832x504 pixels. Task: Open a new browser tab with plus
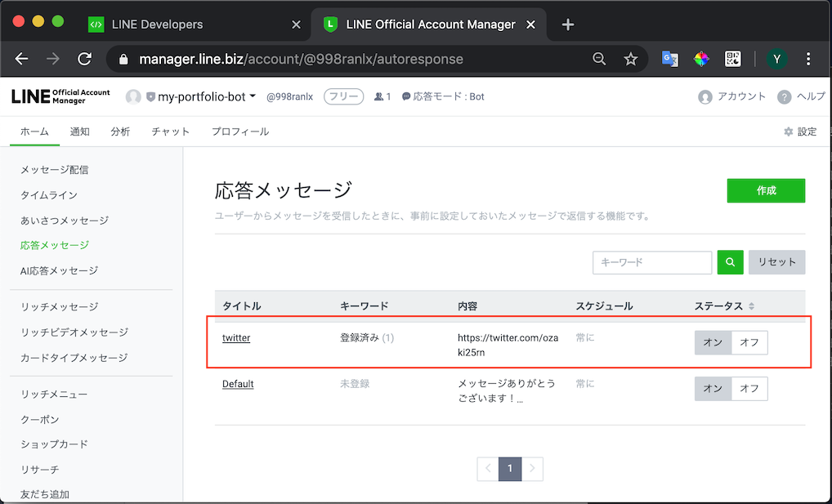tap(568, 25)
